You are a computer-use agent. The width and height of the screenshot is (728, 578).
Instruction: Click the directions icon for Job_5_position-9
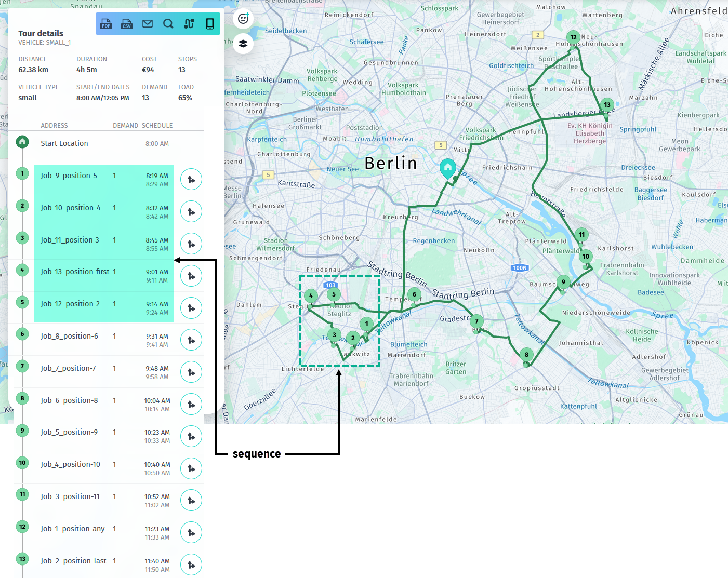191,436
